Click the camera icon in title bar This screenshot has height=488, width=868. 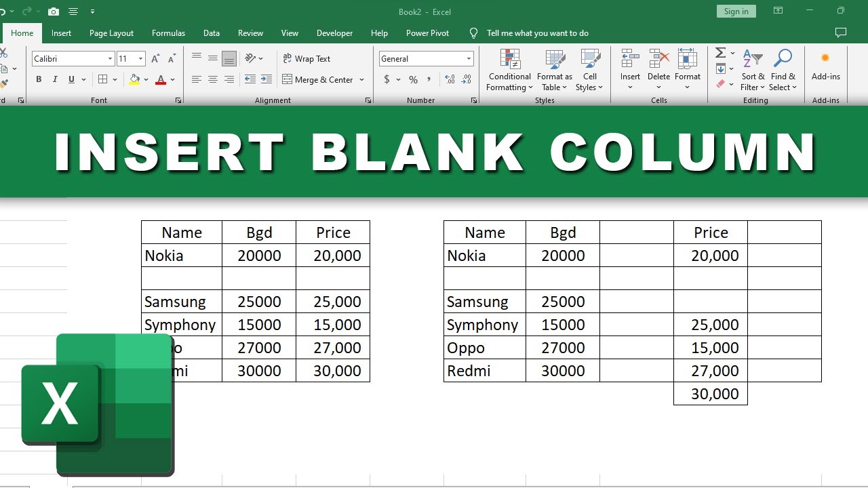pos(54,12)
